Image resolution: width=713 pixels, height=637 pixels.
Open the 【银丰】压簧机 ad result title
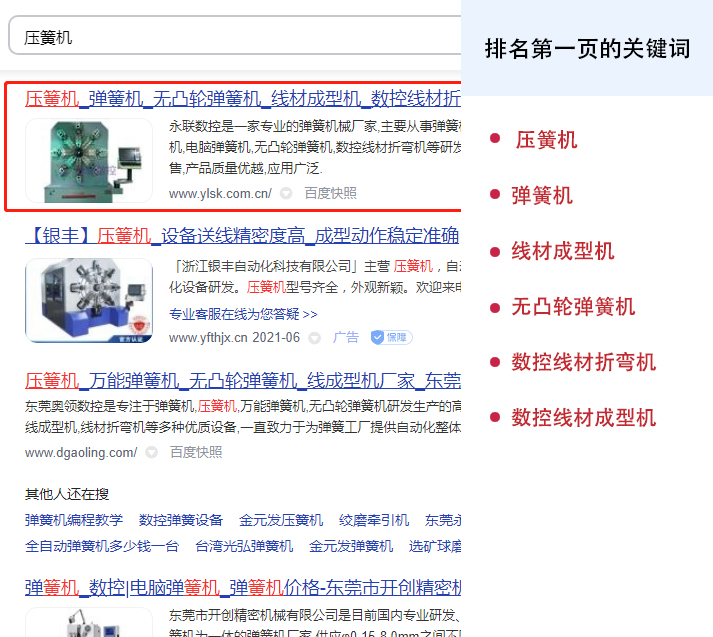(242, 236)
